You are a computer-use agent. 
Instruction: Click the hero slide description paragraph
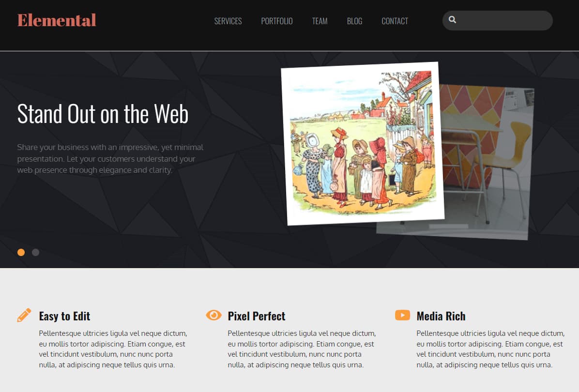click(x=110, y=159)
